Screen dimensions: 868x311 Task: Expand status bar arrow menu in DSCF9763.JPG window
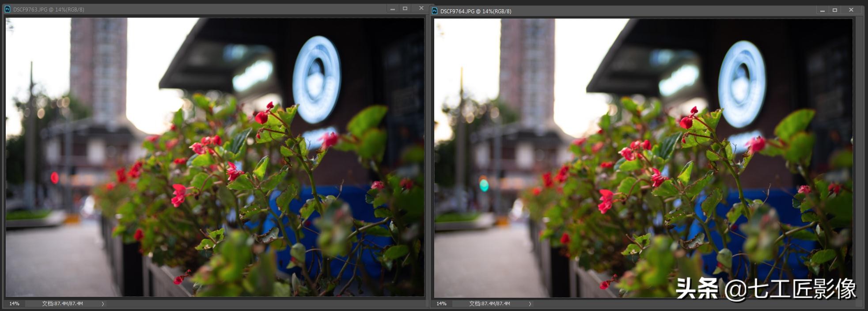(x=103, y=303)
